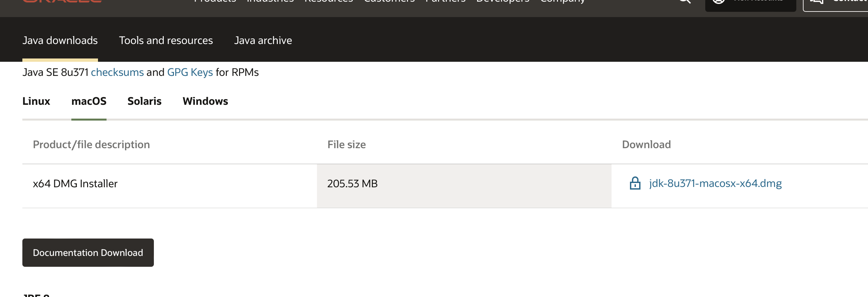The image size is (868, 297).
Task: Download jdk-8u371-macosx-x64.dmg
Action: tap(715, 183)
